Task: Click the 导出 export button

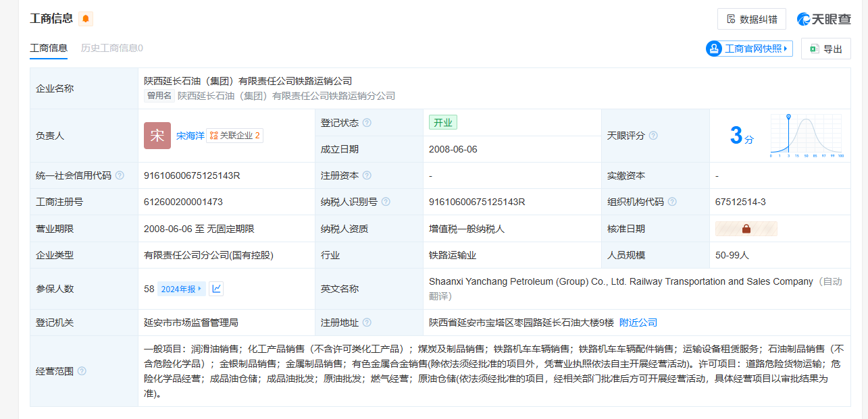Action: pos(825,49)
